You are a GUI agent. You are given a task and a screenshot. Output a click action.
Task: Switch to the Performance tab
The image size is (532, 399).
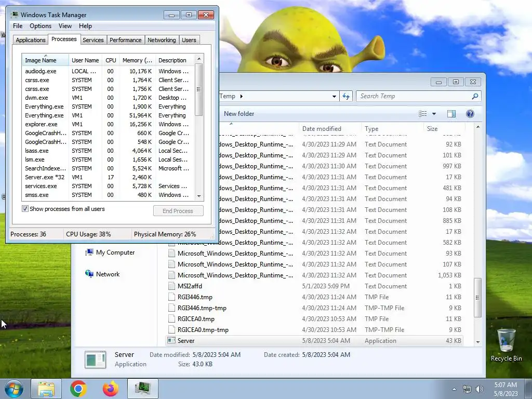[126, 40]
